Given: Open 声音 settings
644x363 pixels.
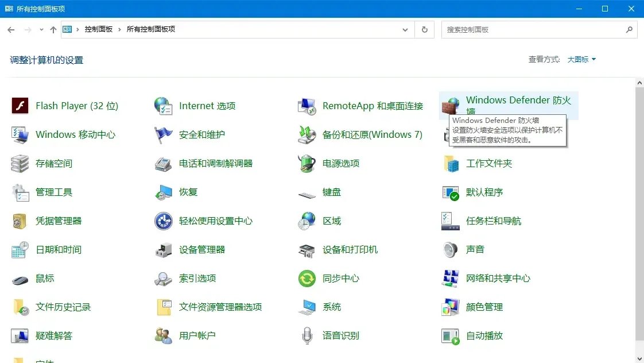Looking at the screenshot, I should [476, 249].
